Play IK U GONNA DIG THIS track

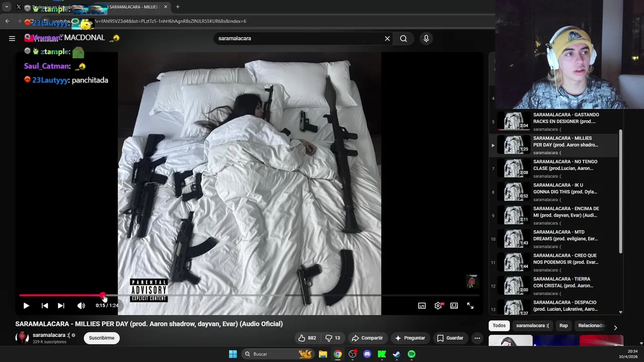(x=553, y=192)
